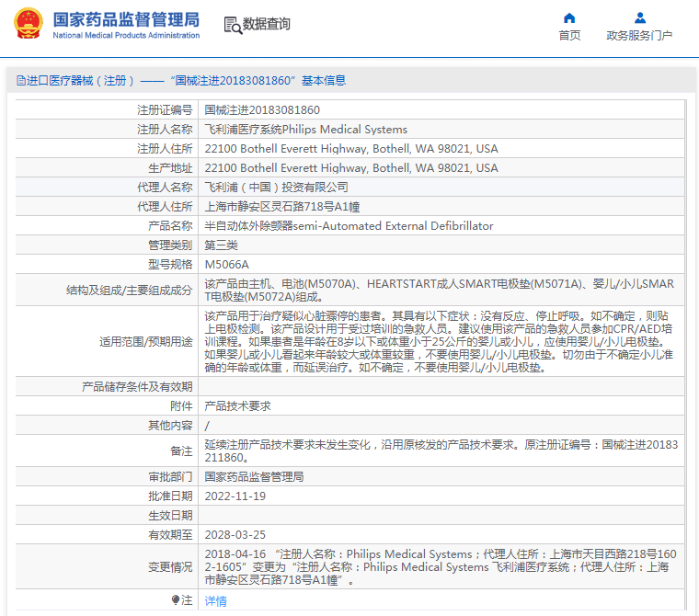This screenshot has height=616, width=699.
Task: Click 国家药品监督管理局 site title
Action: pos(126,19)
